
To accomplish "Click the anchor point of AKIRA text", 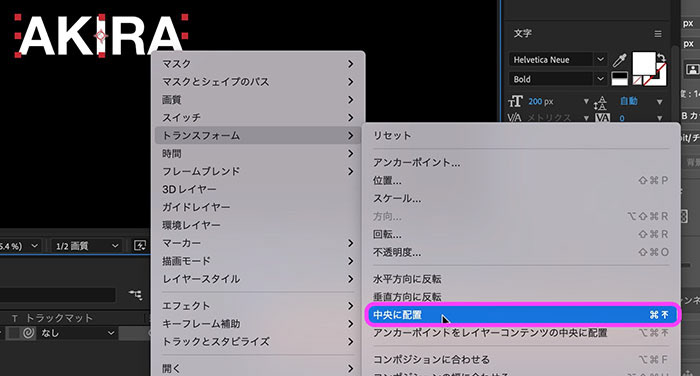I will [x=101, y=35].
